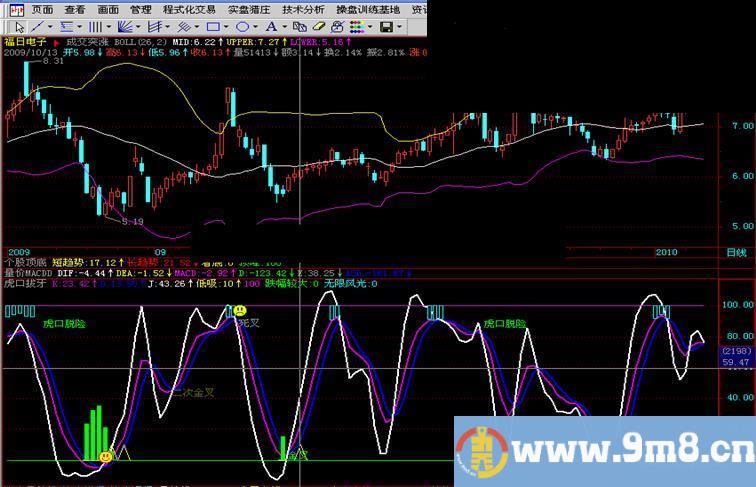Select the ellipse drawing tool
The image size is (756, 487).
point(242,27)
